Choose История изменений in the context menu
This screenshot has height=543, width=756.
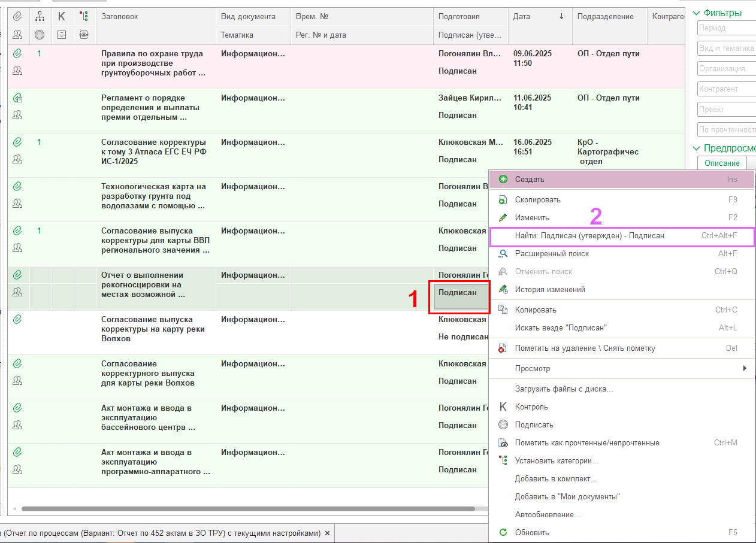coord(550,290)
